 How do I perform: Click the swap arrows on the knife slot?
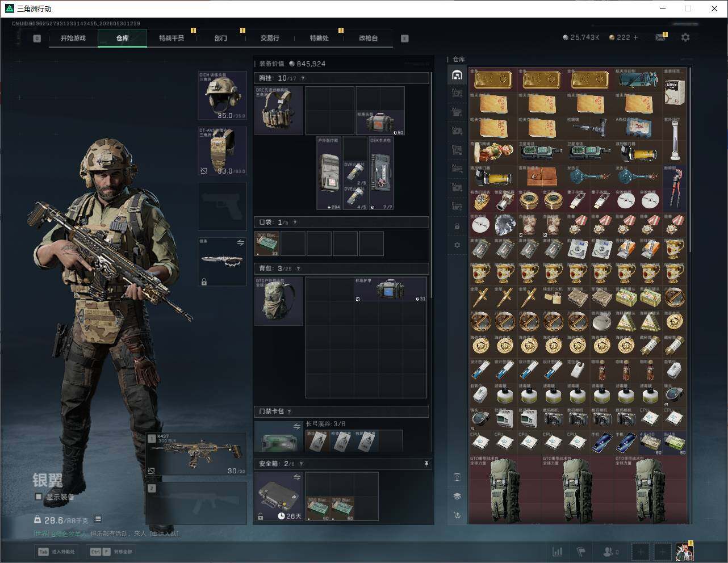[241, 243]
